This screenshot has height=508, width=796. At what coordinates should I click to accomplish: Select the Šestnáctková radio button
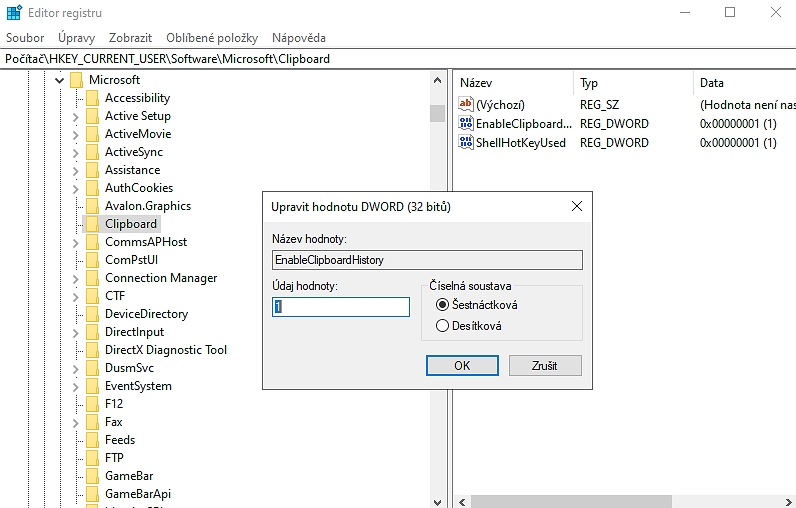click(x=442, y=304)
